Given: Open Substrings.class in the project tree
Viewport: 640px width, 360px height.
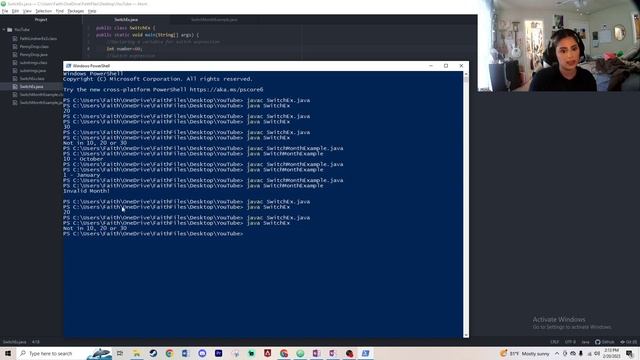Looking at the screenshot, I should (33, 63).
